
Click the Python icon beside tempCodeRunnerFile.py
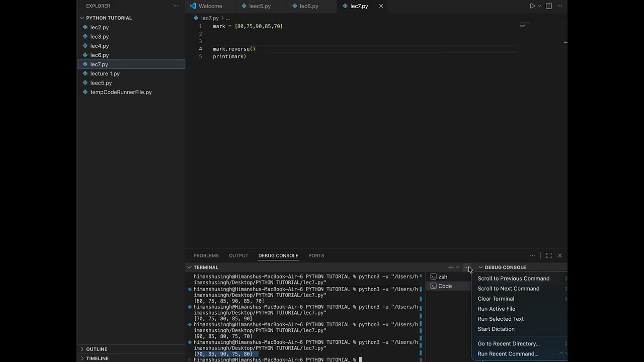85,92
